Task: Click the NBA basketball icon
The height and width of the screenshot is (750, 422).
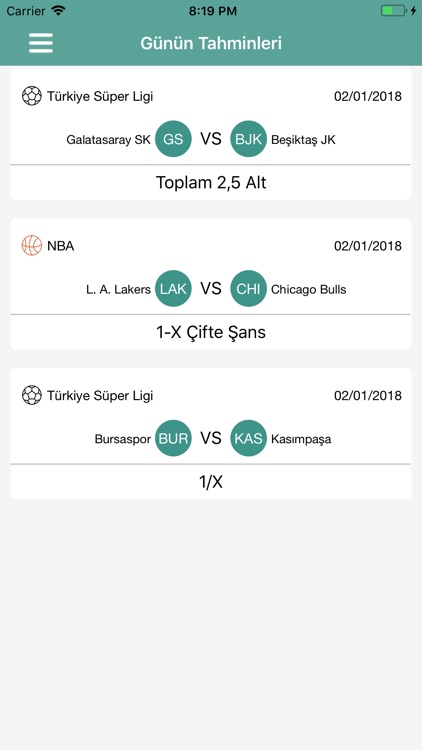Action: tap(32, 245)
